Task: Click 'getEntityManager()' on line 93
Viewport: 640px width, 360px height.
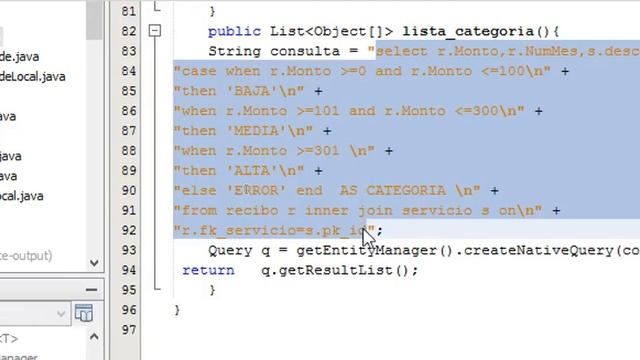Action: 374,250
